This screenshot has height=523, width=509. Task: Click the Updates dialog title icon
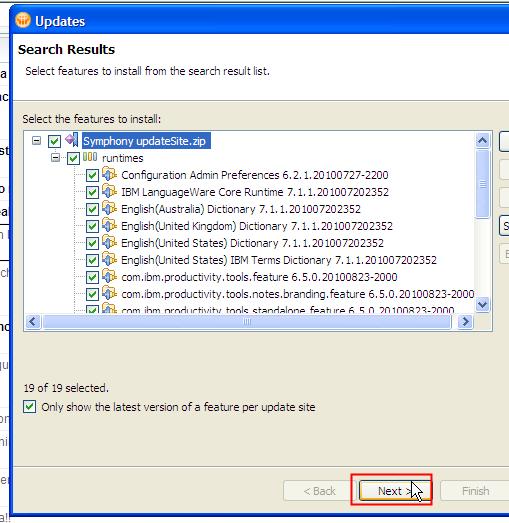(x=23, y=20)
